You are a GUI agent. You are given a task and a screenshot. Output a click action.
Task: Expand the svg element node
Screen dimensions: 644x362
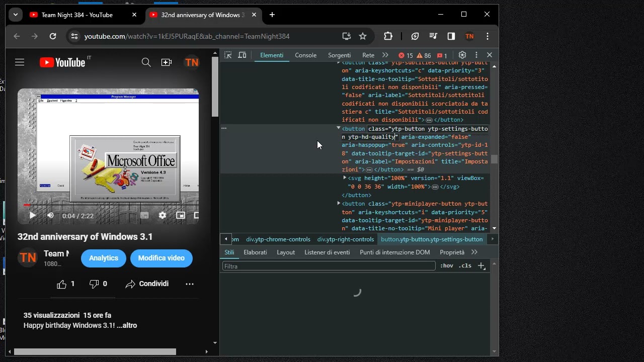pyautogui.click(x=345, y=178)
